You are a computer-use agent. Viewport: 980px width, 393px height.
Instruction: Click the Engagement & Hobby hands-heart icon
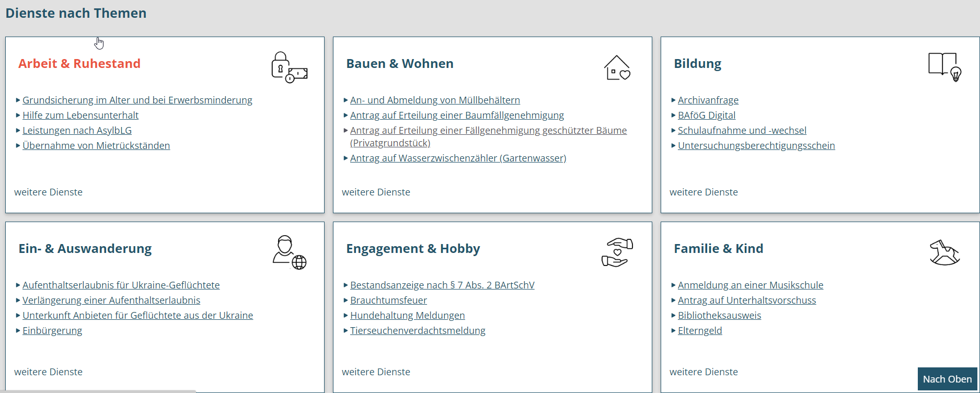(617, 252)
